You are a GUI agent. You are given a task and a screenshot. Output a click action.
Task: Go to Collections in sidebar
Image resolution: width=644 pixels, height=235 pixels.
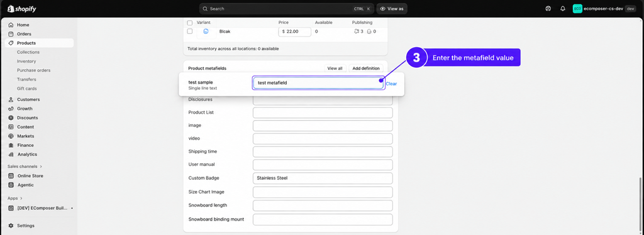[x=28, y=52]
